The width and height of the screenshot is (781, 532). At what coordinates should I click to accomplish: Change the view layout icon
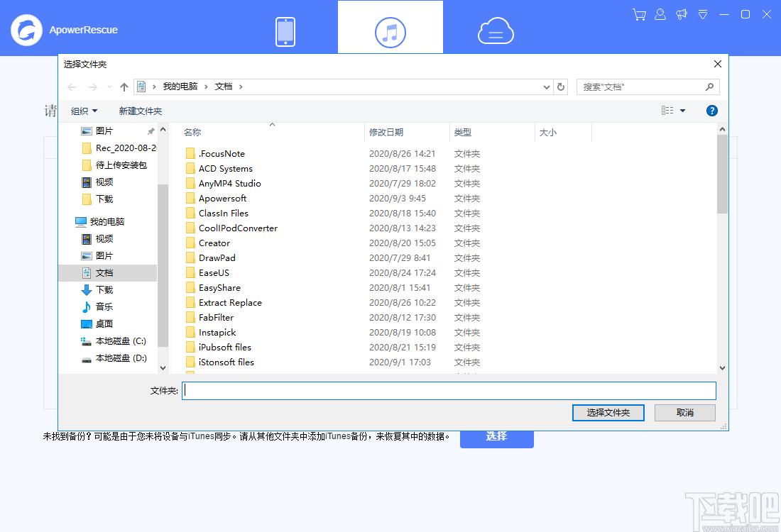[667, 111]
